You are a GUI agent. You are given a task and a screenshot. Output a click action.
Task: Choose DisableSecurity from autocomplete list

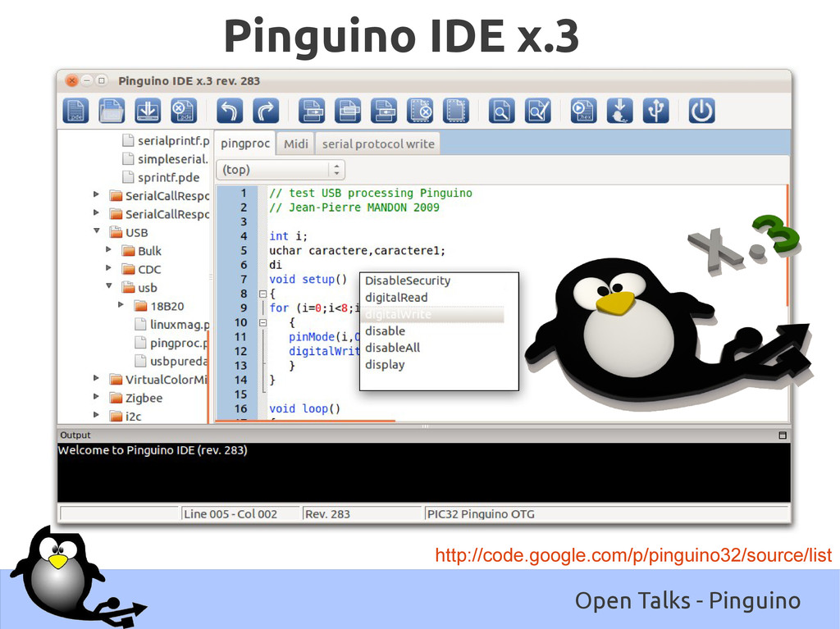point(408,280)
